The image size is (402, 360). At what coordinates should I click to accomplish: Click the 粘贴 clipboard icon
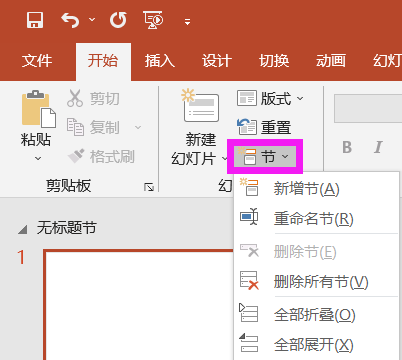[38, 109]
